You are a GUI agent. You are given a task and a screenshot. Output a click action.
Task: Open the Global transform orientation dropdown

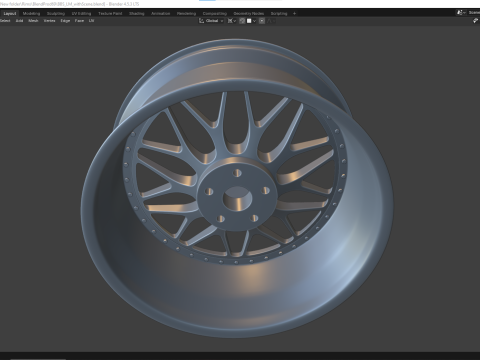coord(211,21)
